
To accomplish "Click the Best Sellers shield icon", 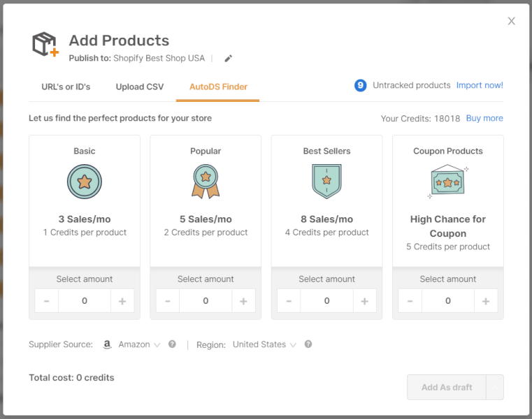I will [x=326, y=182].
